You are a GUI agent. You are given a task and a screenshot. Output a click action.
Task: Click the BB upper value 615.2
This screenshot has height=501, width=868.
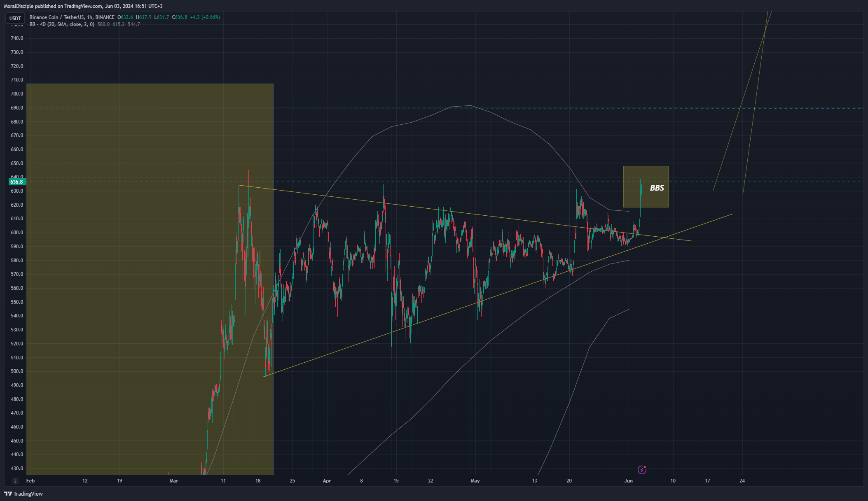118,24
